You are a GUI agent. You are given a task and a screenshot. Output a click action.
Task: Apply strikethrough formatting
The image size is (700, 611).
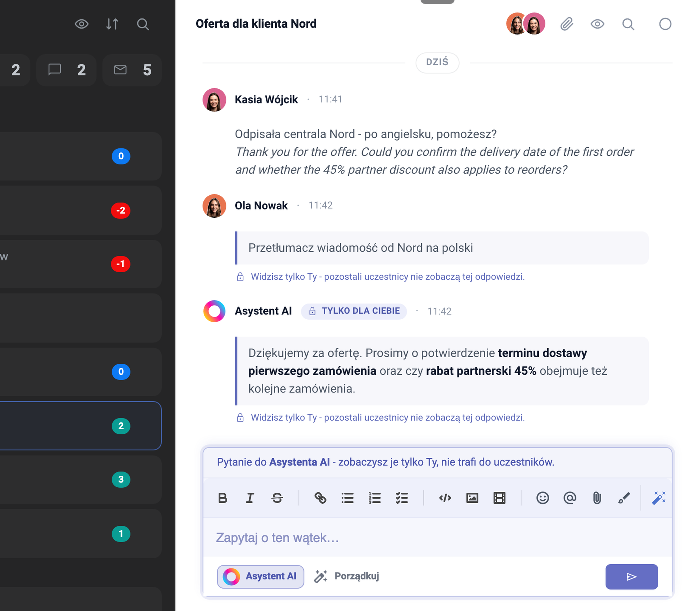[x=277, y=498]
